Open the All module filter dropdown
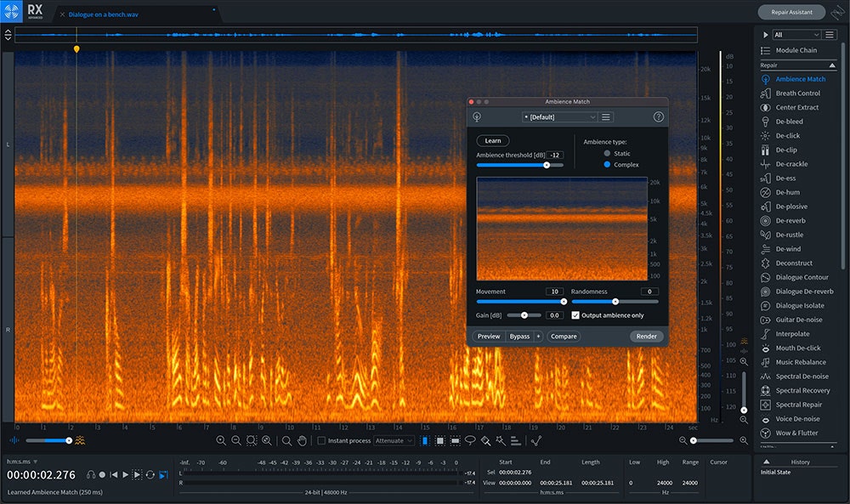The image size is (850, 504). tap(796, 35)
